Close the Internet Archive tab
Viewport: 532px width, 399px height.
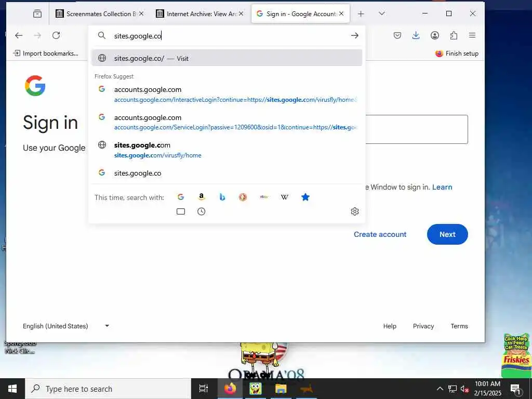click(x=241, y=14)
